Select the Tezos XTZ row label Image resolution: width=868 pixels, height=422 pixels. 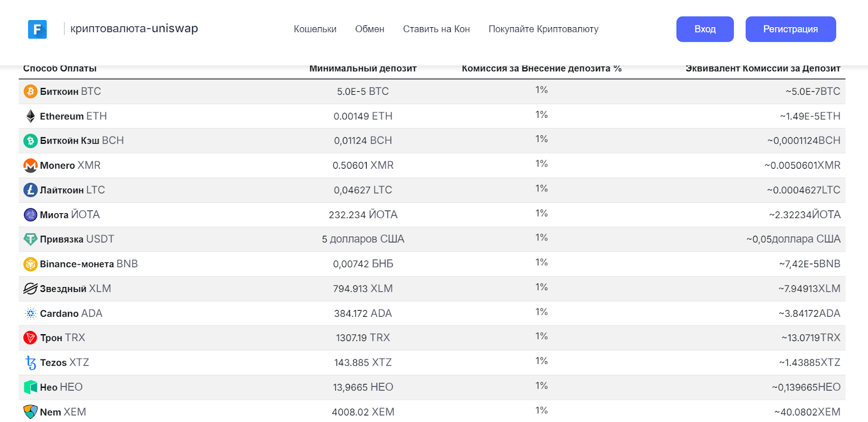(x=65, y=363)
